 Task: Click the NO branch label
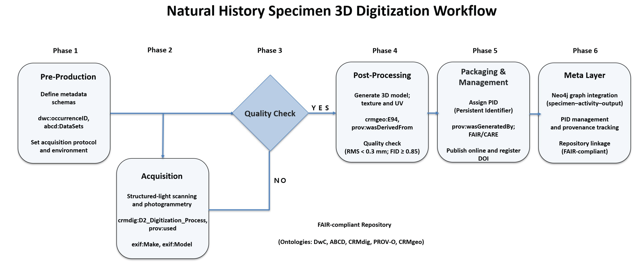pyautogui.click(x=280, y=180)
